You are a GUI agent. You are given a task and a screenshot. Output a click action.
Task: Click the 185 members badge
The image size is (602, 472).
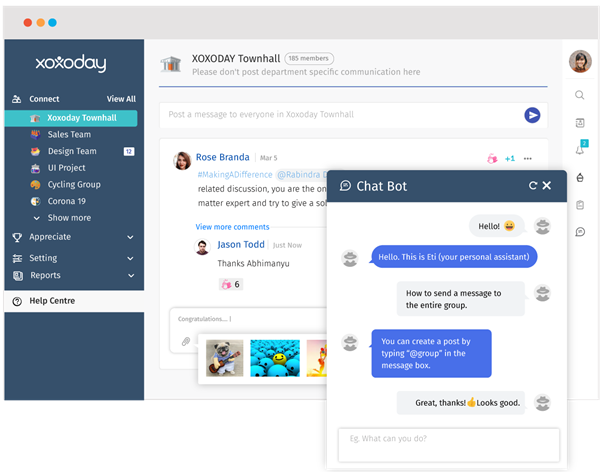click(x=309, y=58)
